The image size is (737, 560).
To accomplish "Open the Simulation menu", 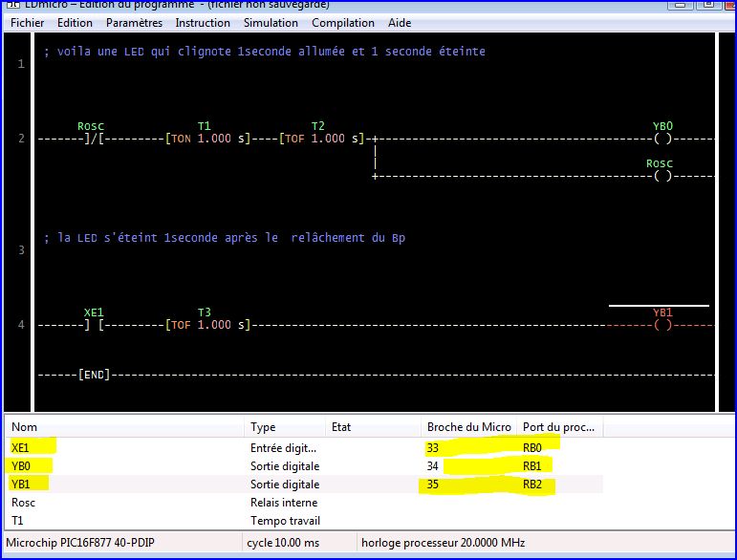I will [x=271, y=23].
